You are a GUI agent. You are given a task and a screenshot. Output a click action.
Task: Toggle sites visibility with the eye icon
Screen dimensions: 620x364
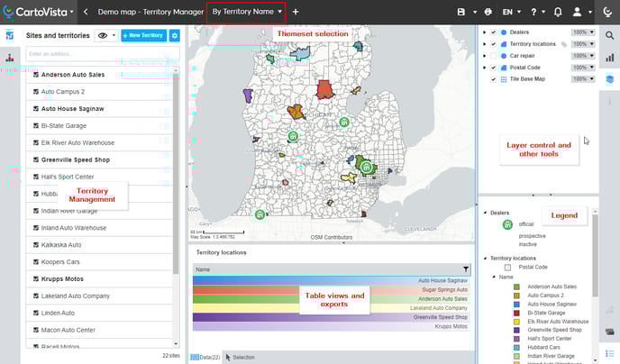103,35
